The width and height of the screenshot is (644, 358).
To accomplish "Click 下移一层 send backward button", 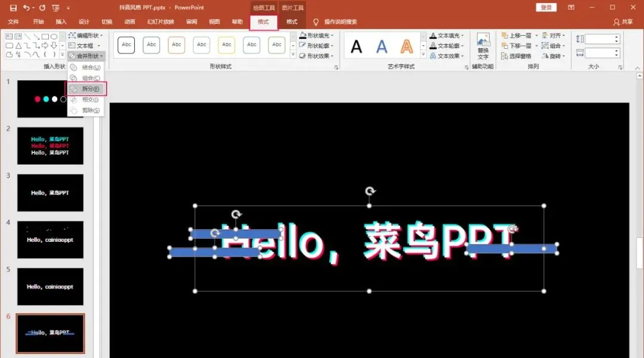I will coord(516,45).
